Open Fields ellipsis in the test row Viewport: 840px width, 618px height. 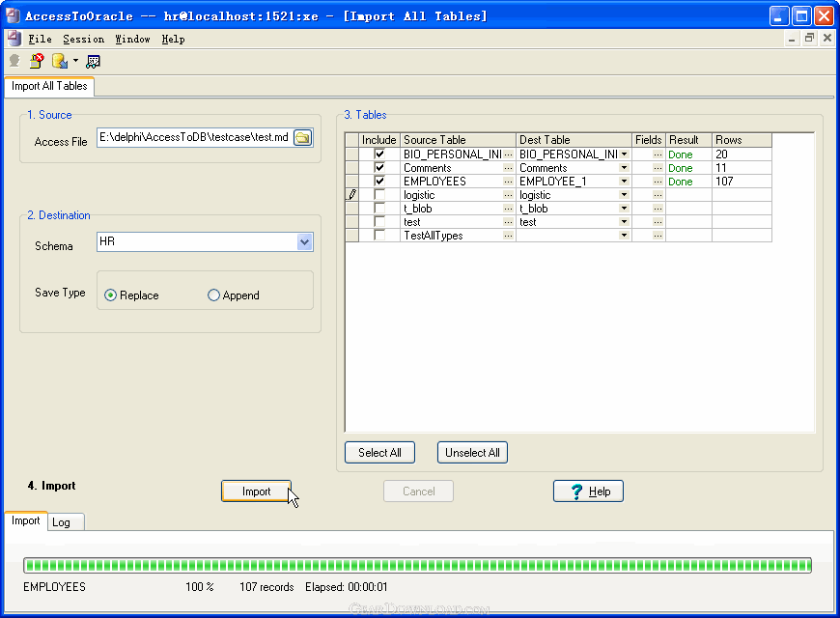(658, 222)
